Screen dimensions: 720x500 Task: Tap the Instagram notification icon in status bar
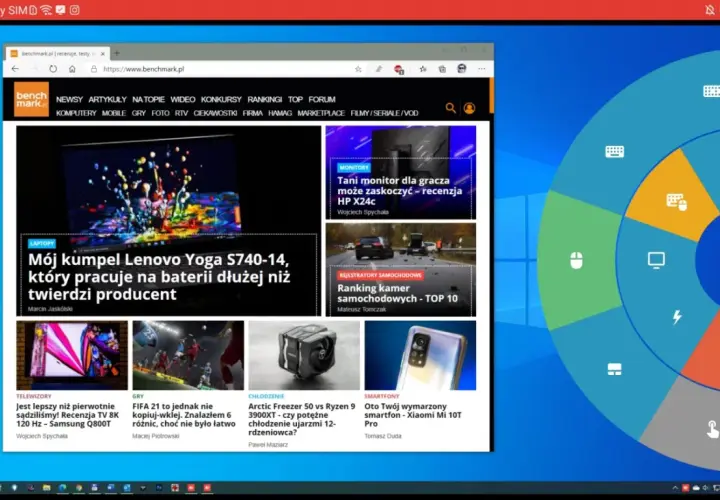click(x=74, y=10)
